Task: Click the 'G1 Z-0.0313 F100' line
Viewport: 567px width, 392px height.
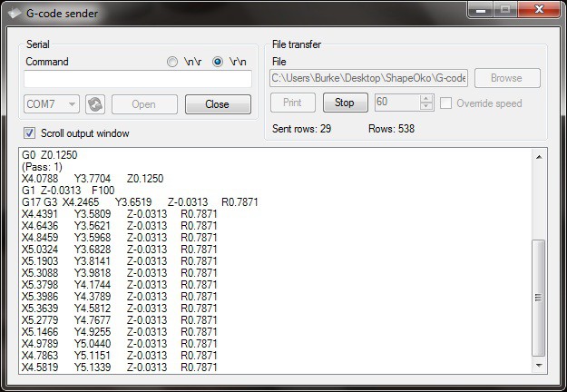Action: [x=68, y=191]
